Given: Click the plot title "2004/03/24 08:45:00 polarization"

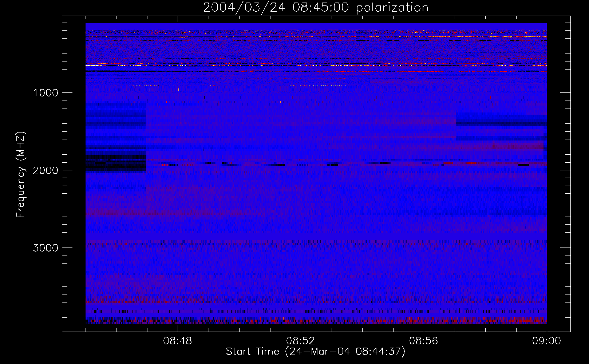Looking at the screenshot, I should click(x=316, y=8).
